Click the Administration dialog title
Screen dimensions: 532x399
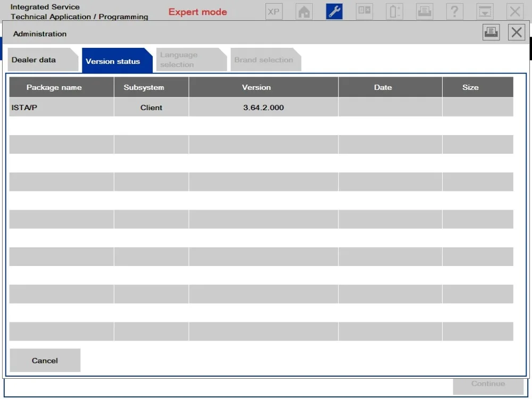point(40,34)
